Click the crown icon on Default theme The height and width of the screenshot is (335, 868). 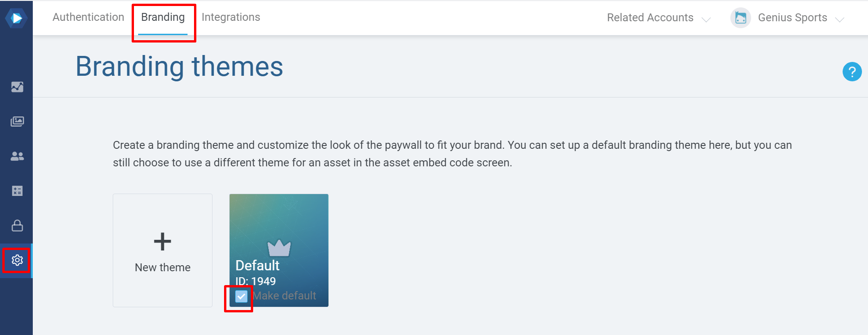pyautogui.click(x=279, y=248)
